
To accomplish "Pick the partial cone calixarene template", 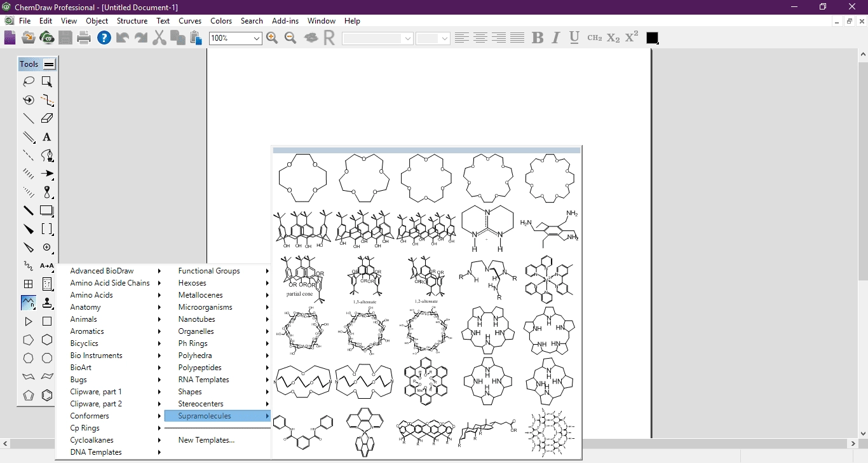I will (302, 279).
